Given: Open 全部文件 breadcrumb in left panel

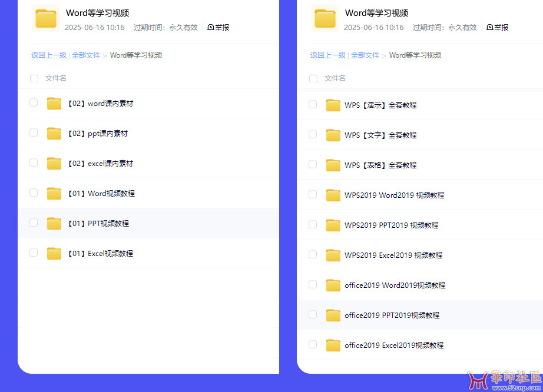Looking at the screenshot, I should point(86,55).
